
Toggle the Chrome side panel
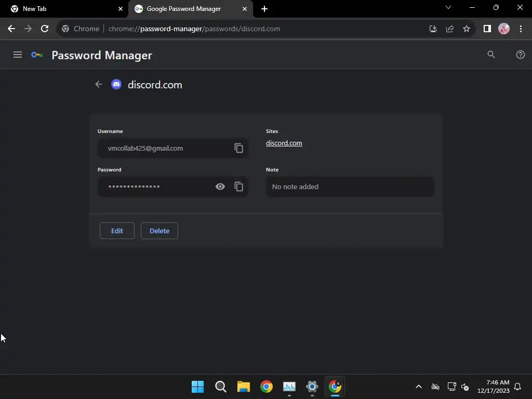487,29
